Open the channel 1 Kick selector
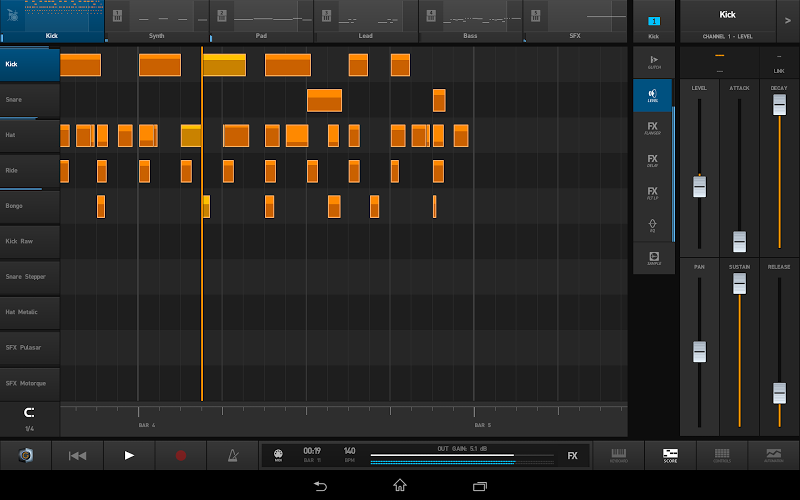 [654, 21]
